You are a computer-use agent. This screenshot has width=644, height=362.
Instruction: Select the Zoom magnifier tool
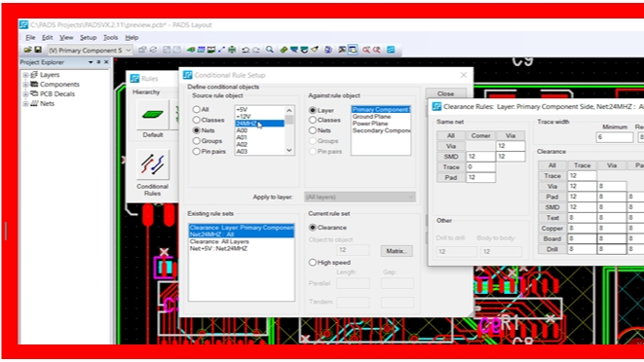[x=270, y=50]
